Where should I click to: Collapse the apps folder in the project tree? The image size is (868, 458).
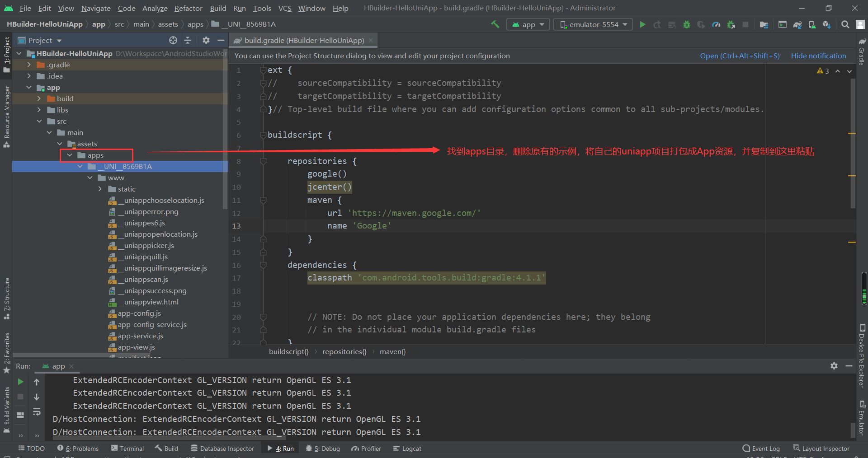tap(70, 155)
